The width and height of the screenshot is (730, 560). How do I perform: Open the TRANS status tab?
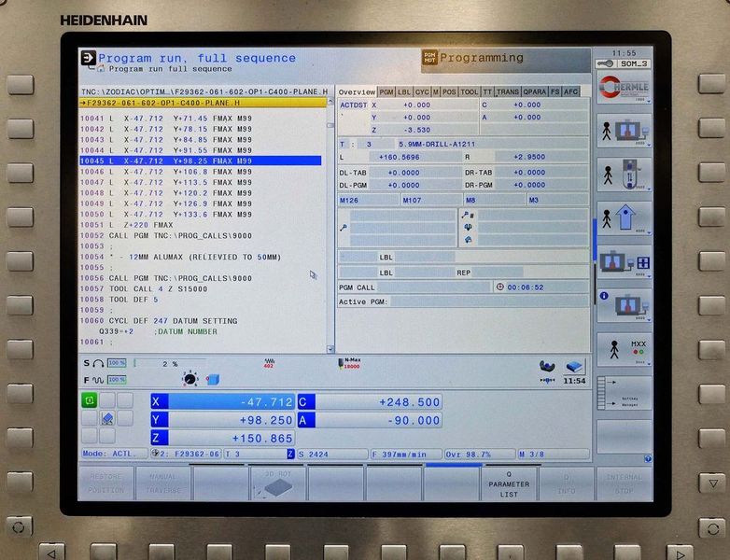pyautogui.click(x=508, y=92)
